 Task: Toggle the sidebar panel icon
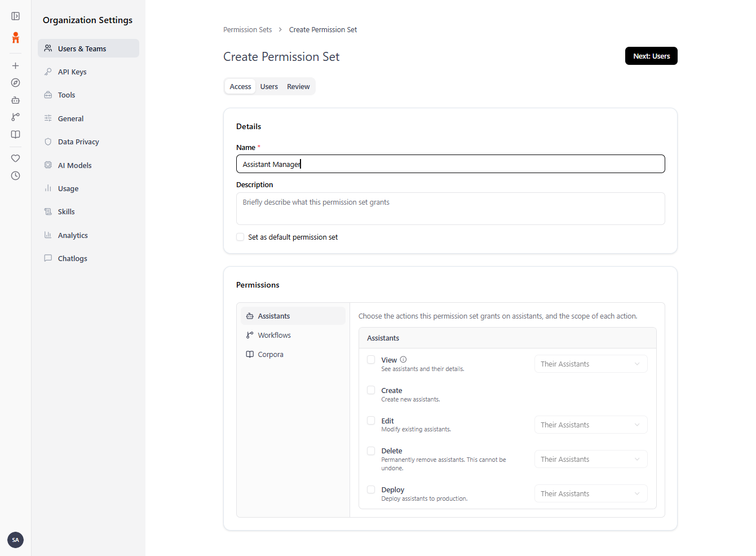pos(16,16)
